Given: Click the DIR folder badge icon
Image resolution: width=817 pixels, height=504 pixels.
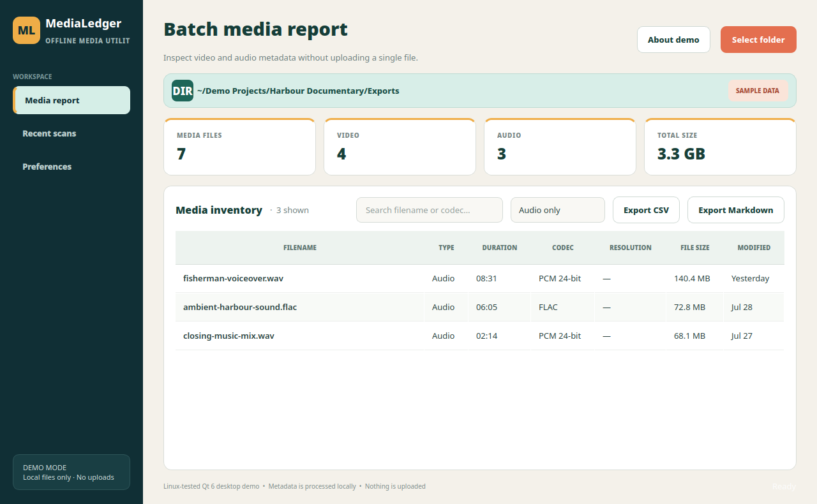Looking at the screenshot, I should 183,91.
